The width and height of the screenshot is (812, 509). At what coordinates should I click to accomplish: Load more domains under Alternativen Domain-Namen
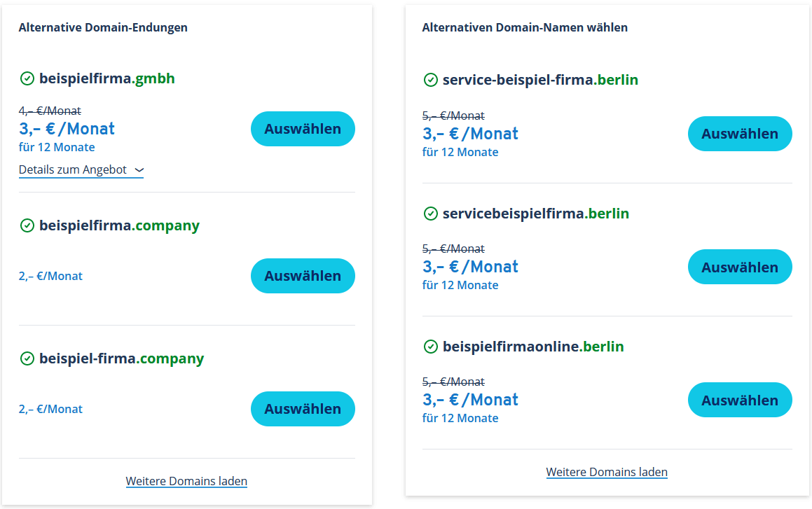(607, 473)
